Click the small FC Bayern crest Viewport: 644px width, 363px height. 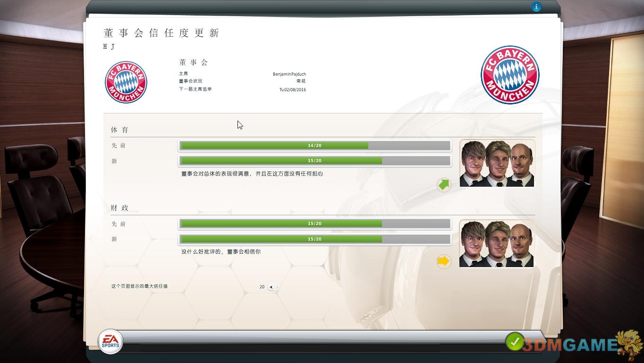coord(126,82)
